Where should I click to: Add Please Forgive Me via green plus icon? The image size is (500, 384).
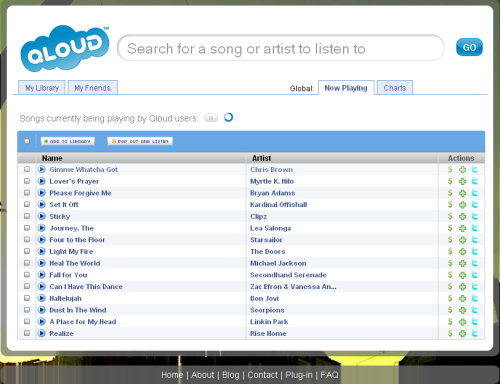[x=462, y=193]
